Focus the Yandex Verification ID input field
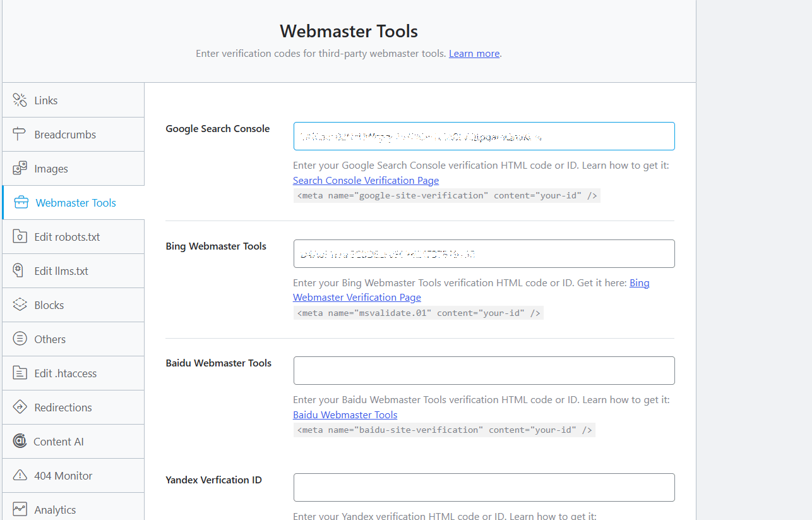This screenshot has height=520, width=812. 484,487
